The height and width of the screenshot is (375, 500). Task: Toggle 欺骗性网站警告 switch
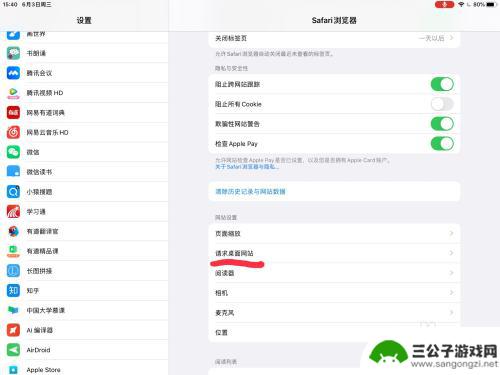pos(442,124)
